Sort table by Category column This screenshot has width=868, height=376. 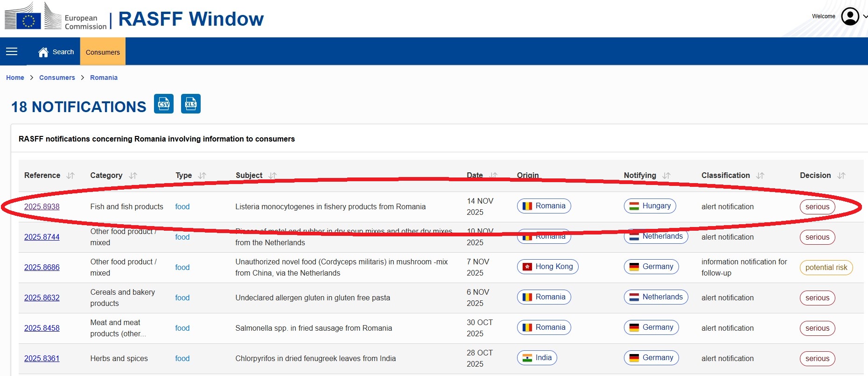point(133,176)
